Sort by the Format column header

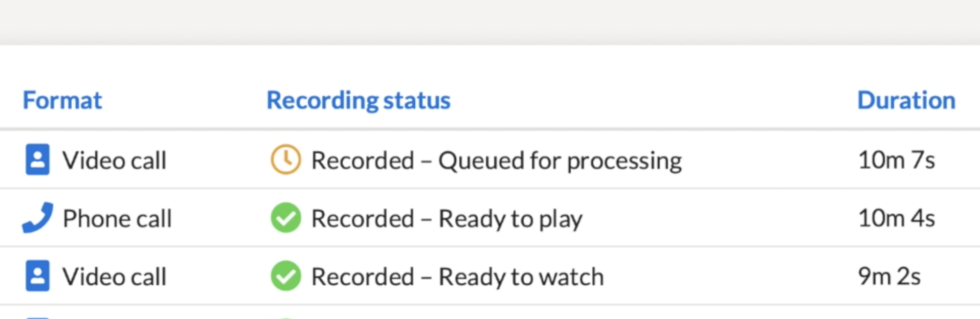click(62, 100)
